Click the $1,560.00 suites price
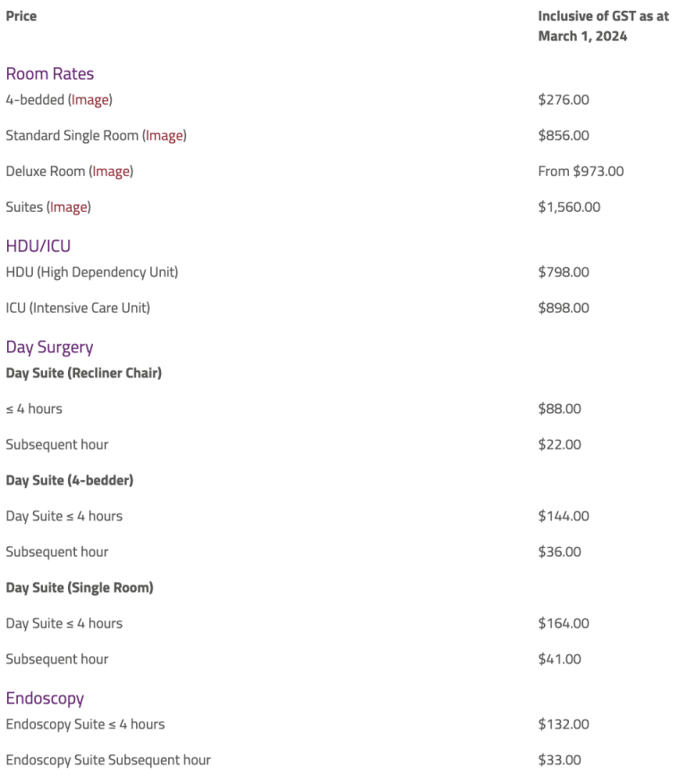687x784 pixels. pyautogui.click(x=569, y=207)
